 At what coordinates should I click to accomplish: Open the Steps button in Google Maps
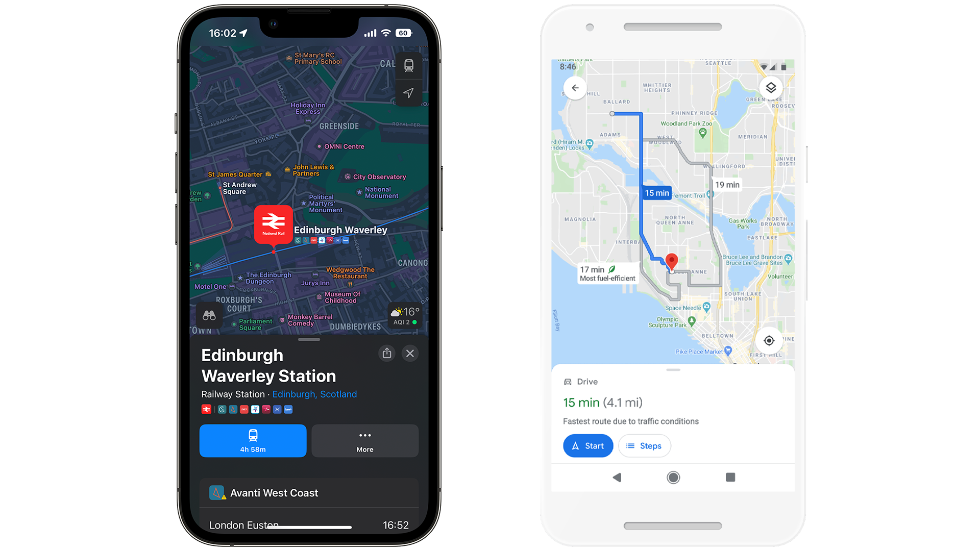(644, 446)
